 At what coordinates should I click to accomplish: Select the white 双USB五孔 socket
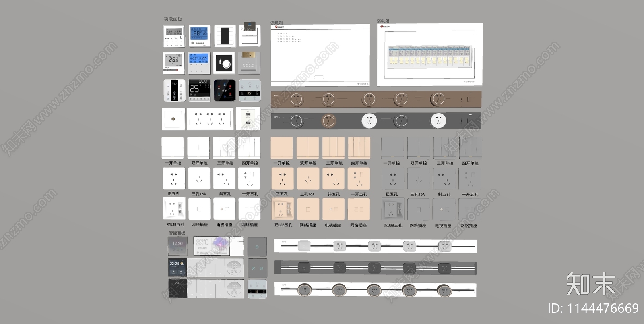coord(174,209)
